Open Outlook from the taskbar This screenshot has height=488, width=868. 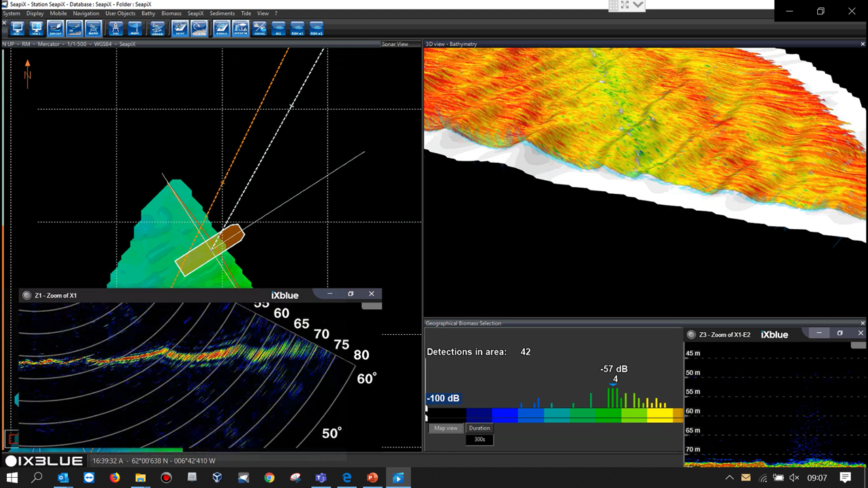pos(63,478)
